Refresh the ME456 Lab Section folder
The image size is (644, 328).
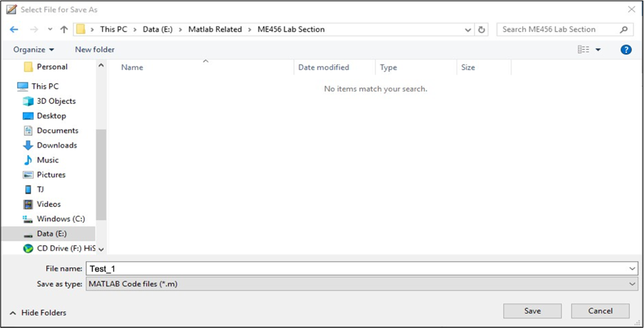coord(482,29)
